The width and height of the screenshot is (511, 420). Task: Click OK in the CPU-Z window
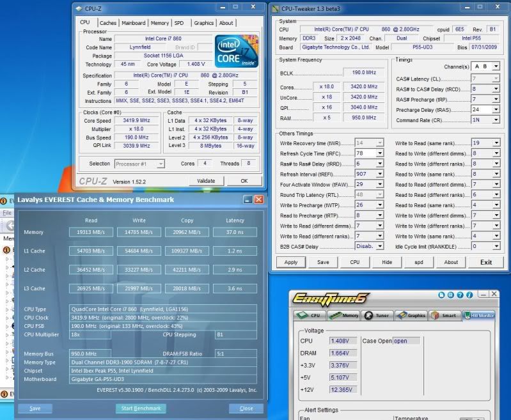pyautogui.click(x=244, y=181)
